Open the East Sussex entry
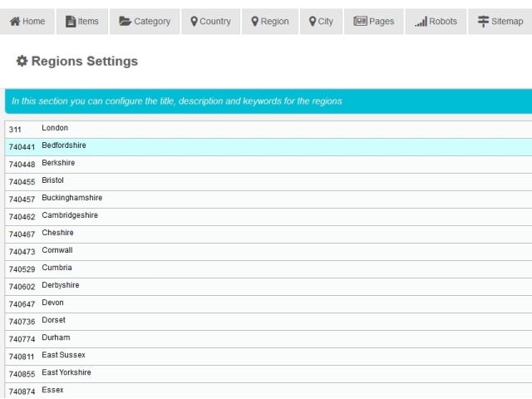532x399 pixels. pos(63,356)
